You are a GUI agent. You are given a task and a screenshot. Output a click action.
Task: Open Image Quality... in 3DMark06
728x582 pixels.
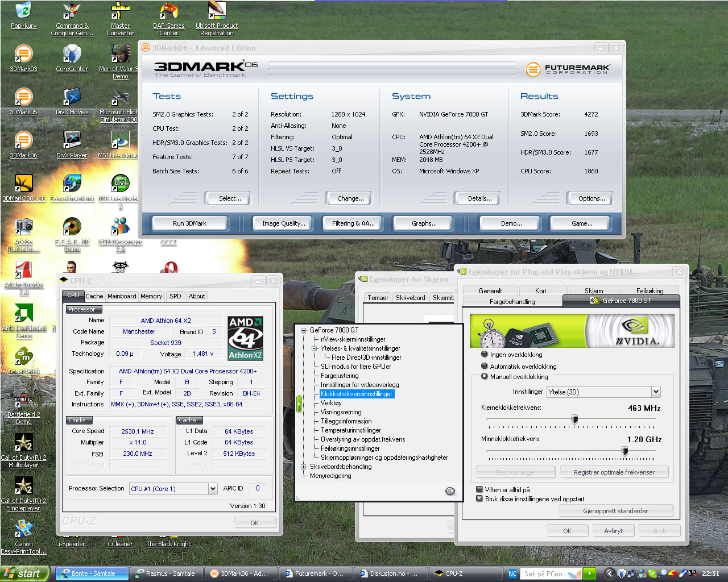(x=284, y=223)
